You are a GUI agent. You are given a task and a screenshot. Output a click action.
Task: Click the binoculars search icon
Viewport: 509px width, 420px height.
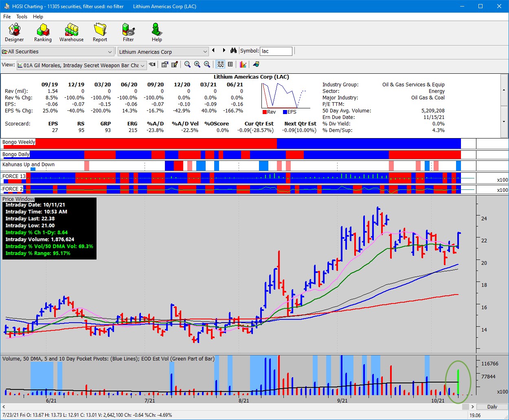(x=233, y=51)
